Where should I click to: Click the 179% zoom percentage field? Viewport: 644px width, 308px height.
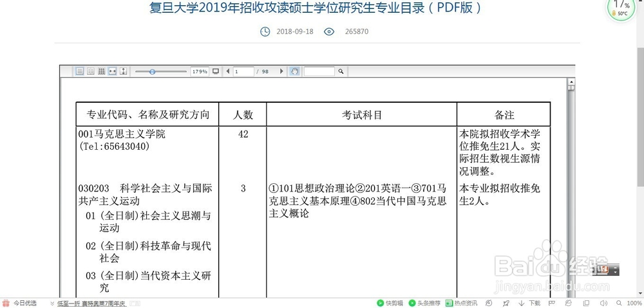click(x=200, y=71)
